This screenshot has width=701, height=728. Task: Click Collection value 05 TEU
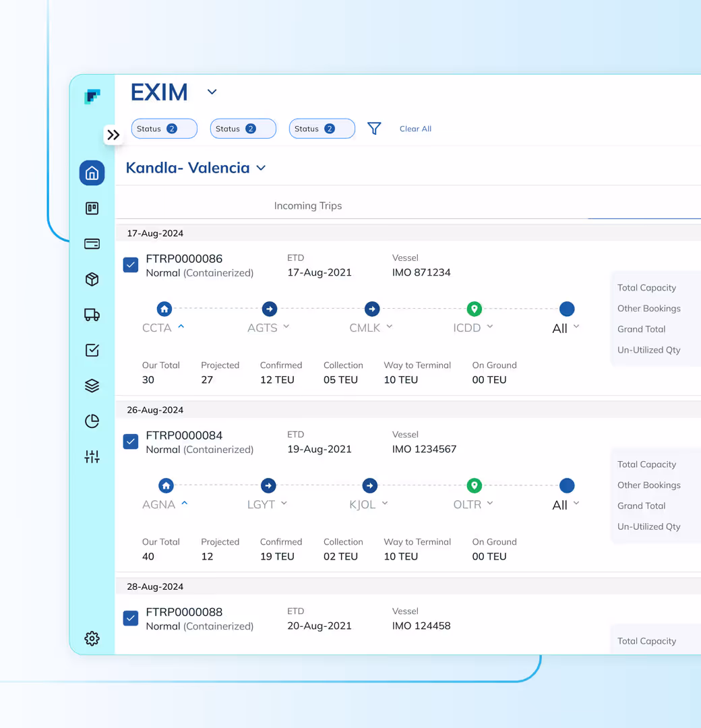341,380
